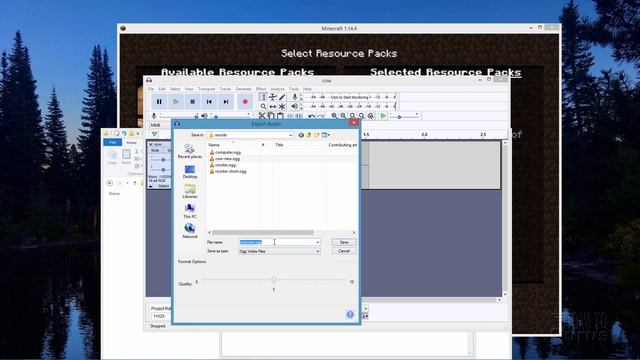Click the Zoom In magnifier icon
640x360 pixels.
[334, 116]
